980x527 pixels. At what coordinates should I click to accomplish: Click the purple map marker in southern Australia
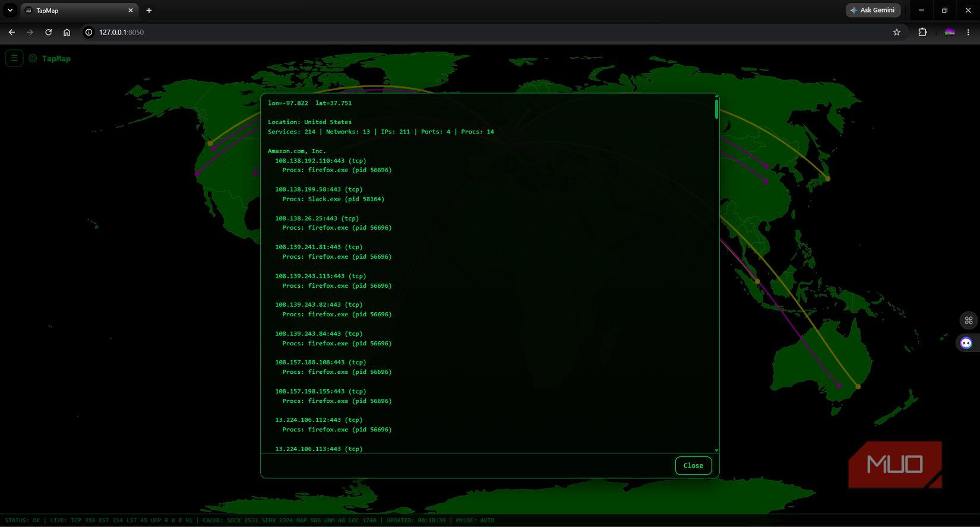pos(839,385)
